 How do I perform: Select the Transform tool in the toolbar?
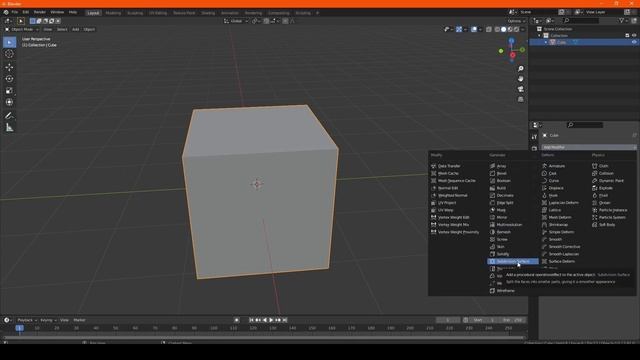pyautogui.click(x=9, y=102)
